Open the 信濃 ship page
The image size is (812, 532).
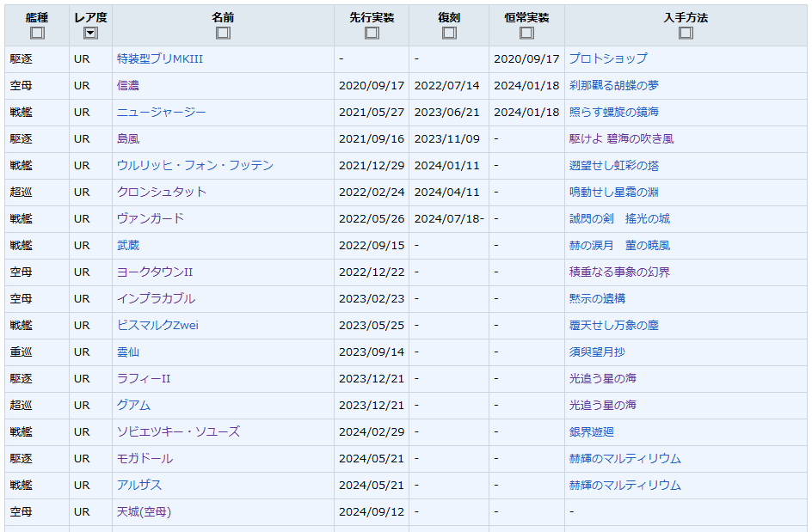(128, 86)
